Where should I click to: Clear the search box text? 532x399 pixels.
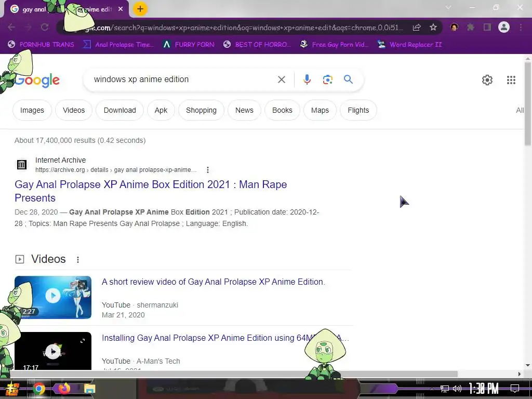281,79
